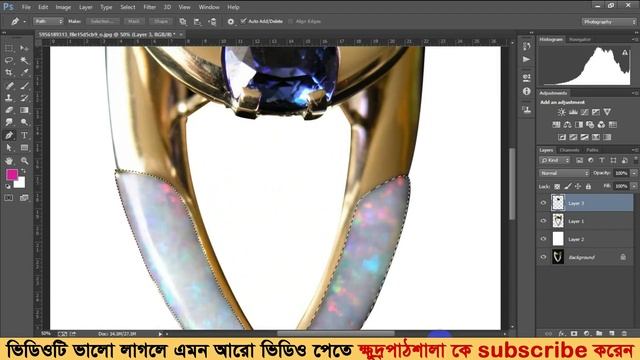
Task: Select the Horizontal Type tool
Action: coord(24,135)
